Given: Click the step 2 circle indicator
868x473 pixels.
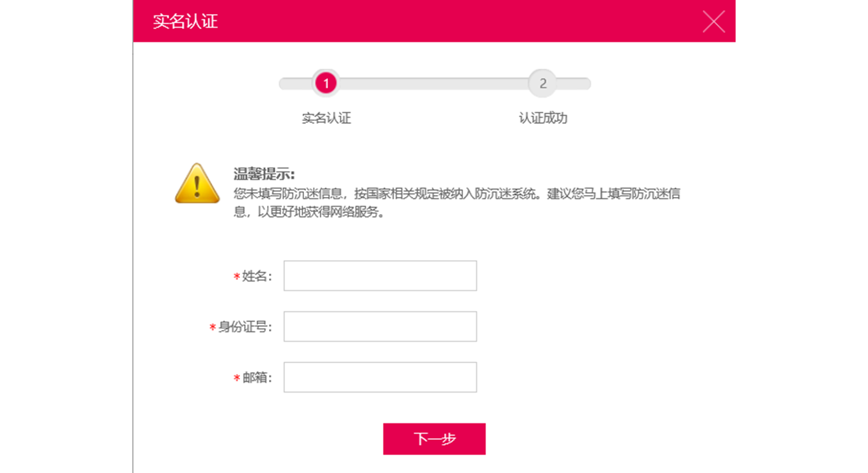Looking at the screenshot, I should coord(542,83).
